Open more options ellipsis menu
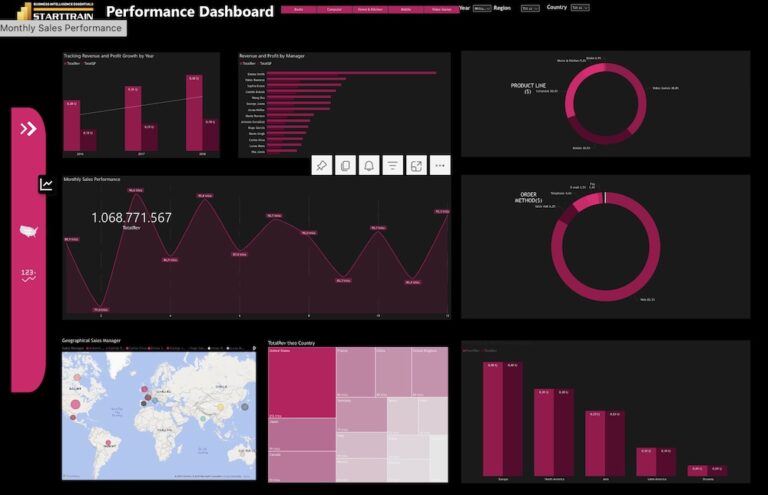The width and height of the screenshot is (768, 495). 440,166
